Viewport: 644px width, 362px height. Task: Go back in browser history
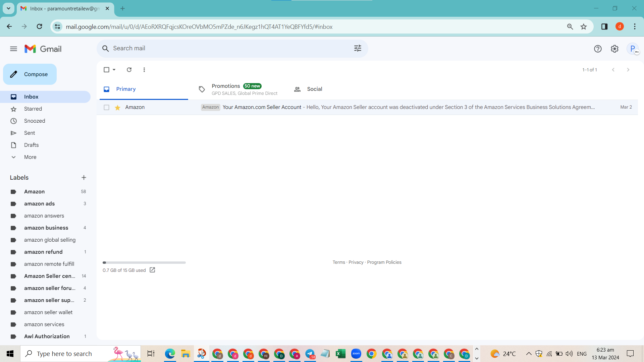[x=9, y=26]
